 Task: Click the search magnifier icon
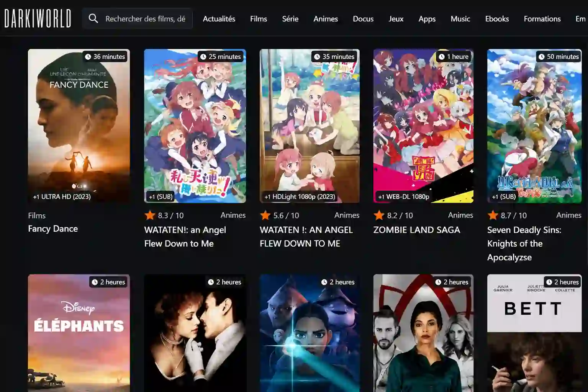click(x=93, y=18)
